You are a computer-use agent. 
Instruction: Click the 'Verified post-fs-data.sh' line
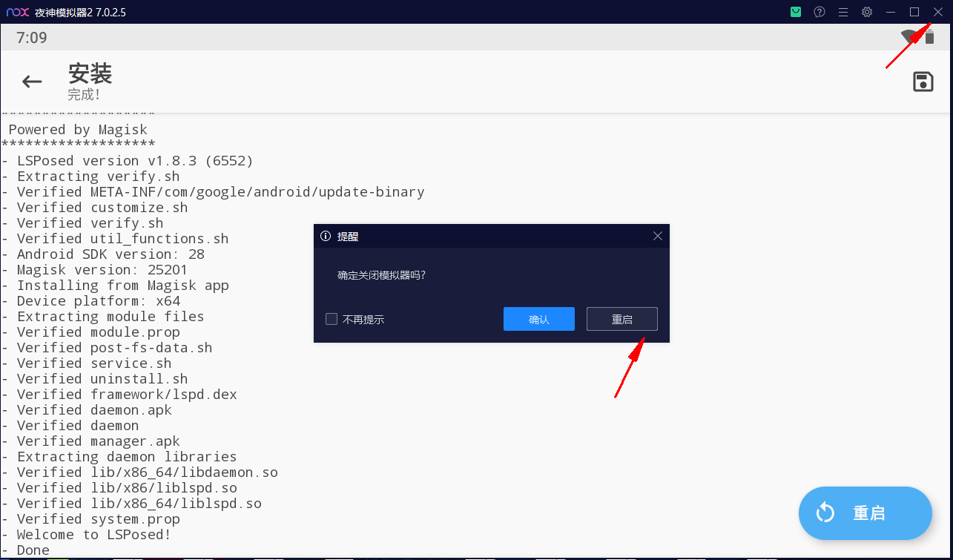point(107,348)
